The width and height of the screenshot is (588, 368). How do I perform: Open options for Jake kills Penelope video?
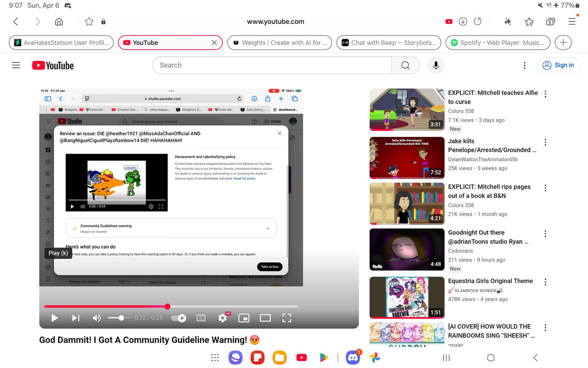(545, 142)
